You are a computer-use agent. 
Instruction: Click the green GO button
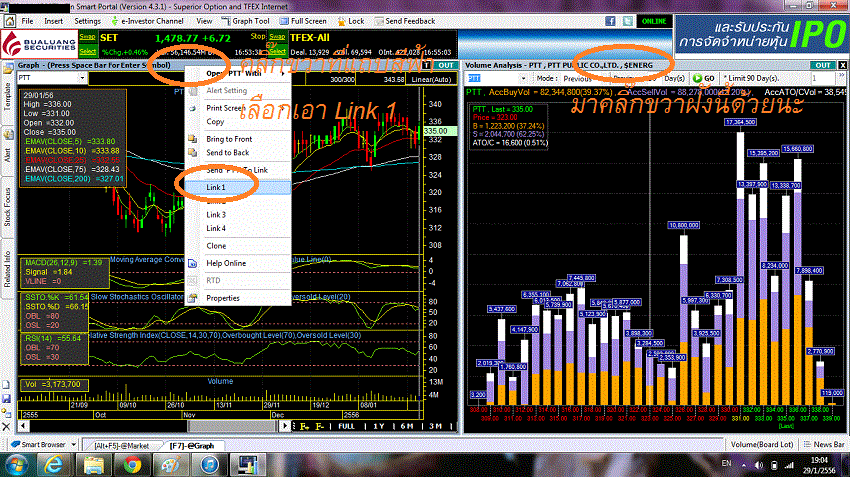[x=704, y=78]
